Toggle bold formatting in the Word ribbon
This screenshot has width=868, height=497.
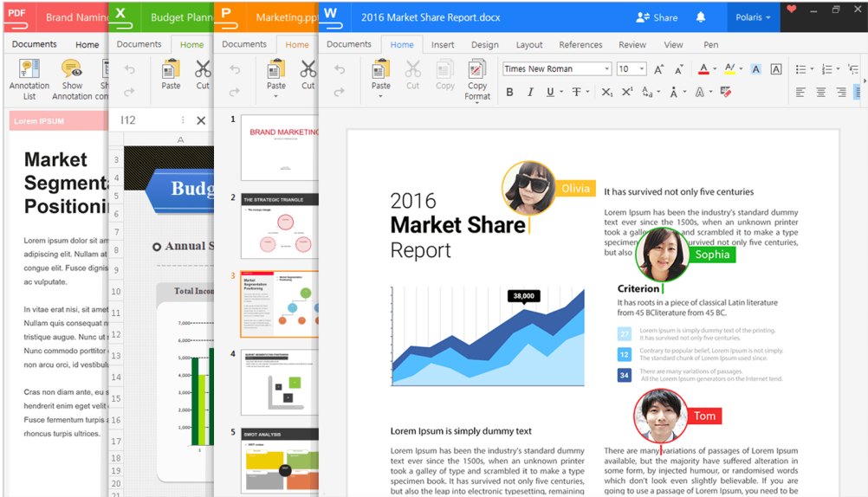tap(509, 92)
